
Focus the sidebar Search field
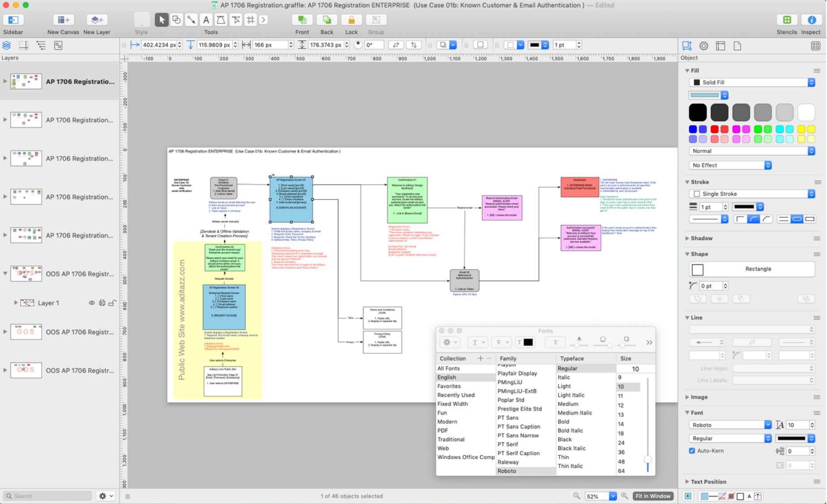click(x=48, y=496)
